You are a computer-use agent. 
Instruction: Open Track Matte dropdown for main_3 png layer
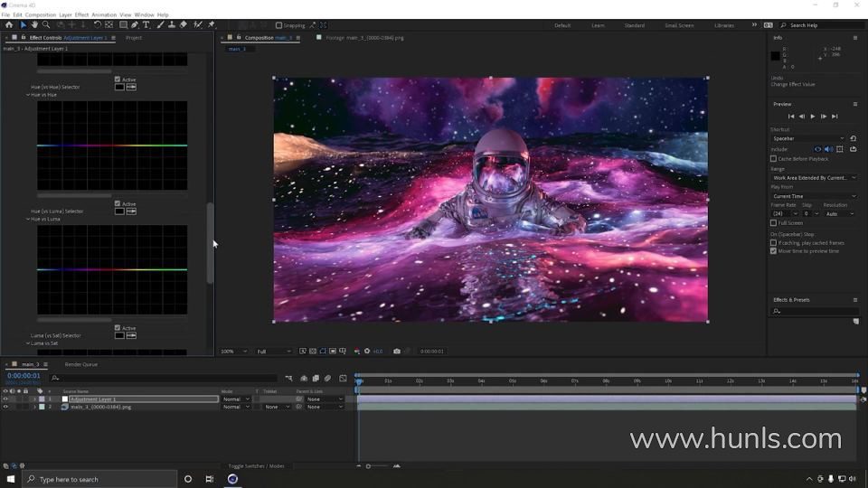tap(277, 407)
